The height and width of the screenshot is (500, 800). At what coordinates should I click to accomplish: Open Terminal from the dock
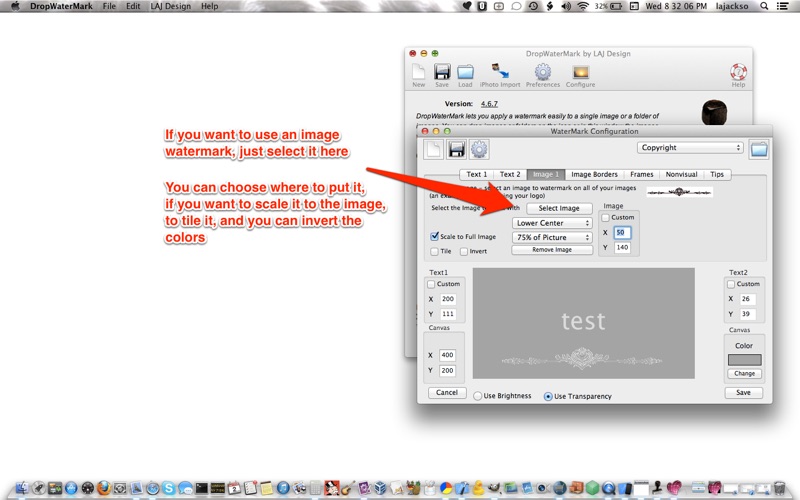[202, 488]
